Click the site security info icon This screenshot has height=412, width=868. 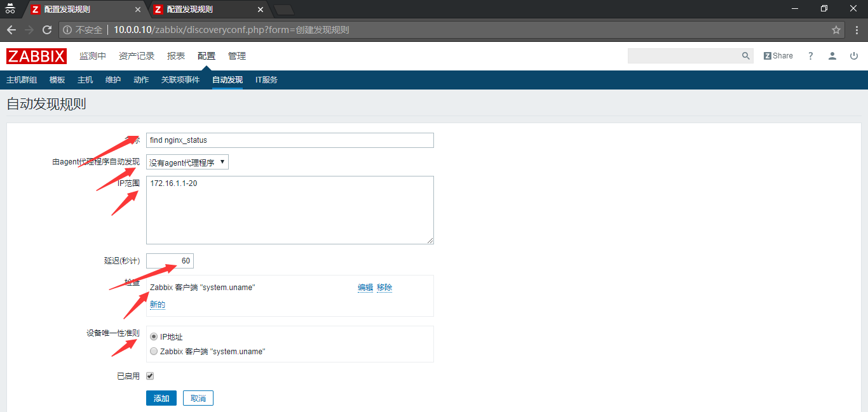[x=69, y=30]
